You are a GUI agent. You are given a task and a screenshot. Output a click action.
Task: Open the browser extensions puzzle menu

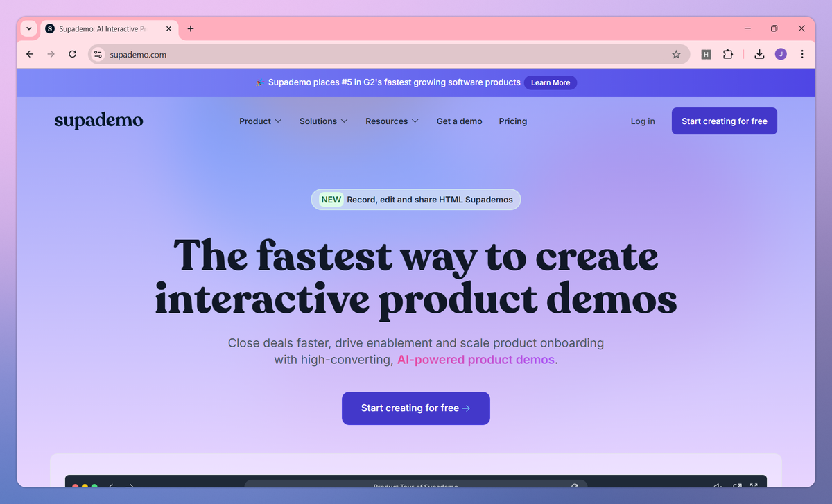pos(728,54)
